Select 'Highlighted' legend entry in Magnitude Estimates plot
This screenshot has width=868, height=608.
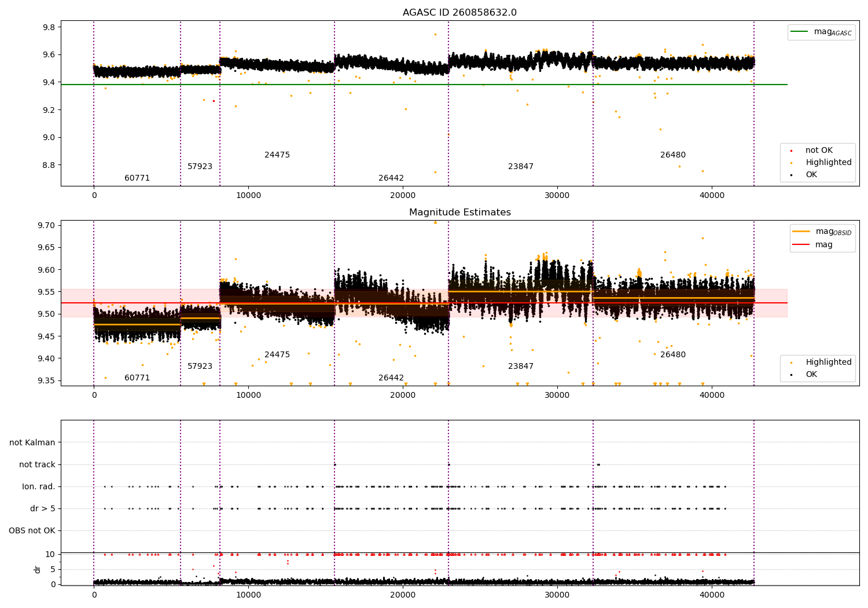(x=829, y=362)
